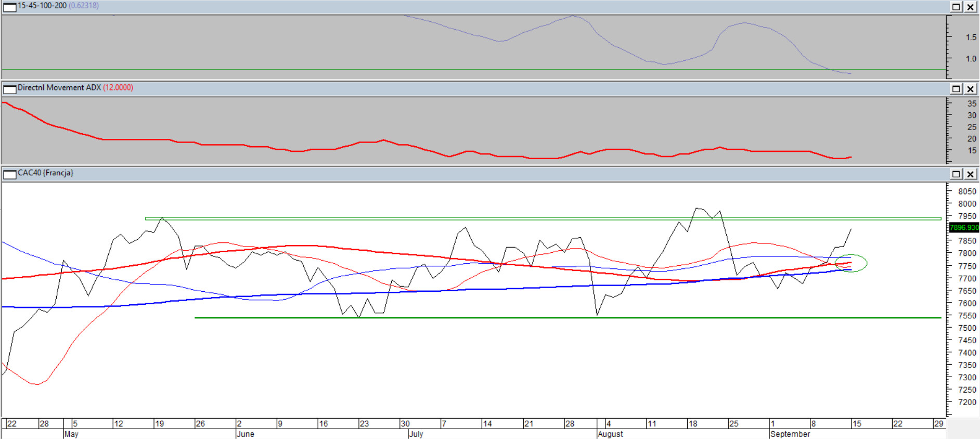Click the September label on the date axis
The height and width of the screenshot is (439, 980).
pyautogui.click(x=790, y=434)
